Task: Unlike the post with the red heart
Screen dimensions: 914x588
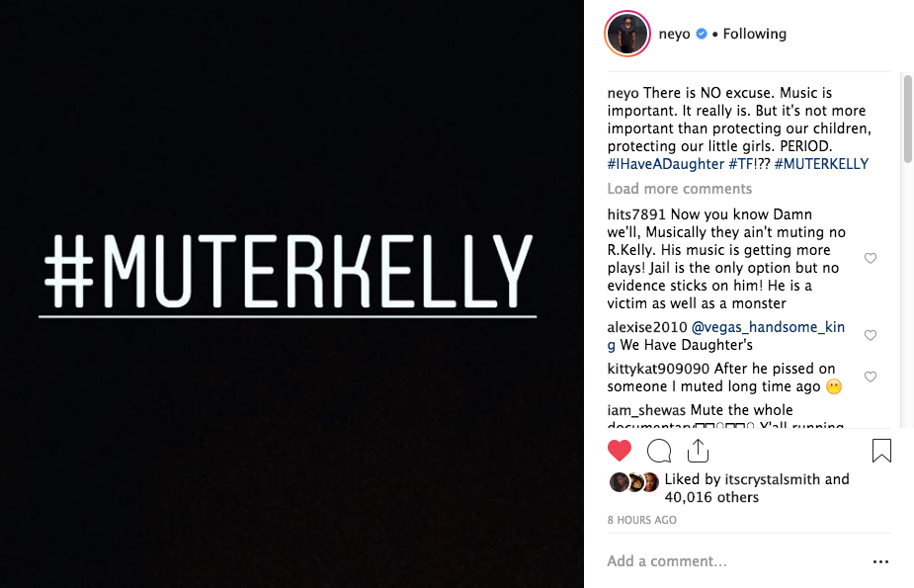Action: point(620,452)
